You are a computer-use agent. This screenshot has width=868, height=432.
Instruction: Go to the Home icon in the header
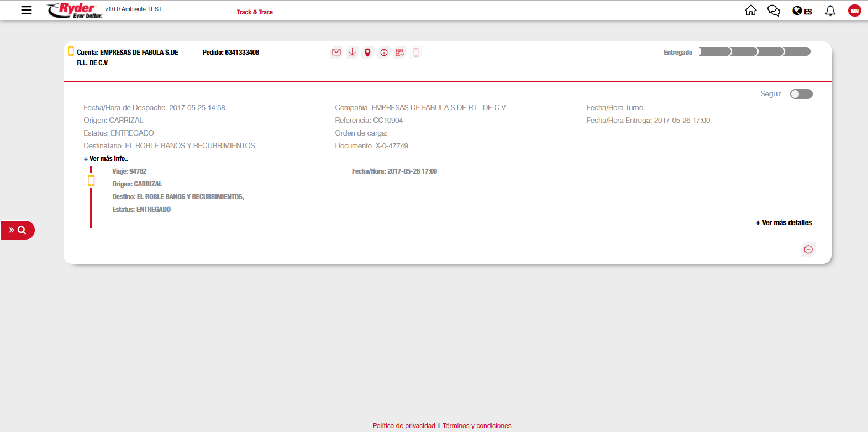pos(750,11)
